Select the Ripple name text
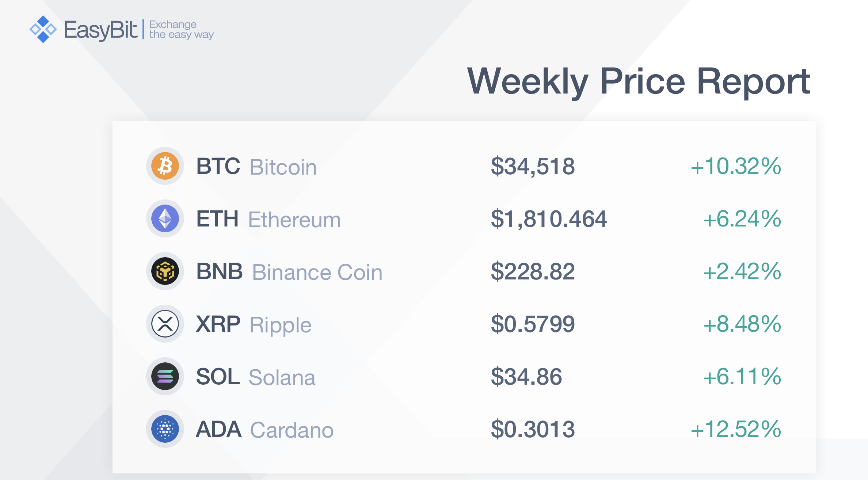 [x=281, y=325]
